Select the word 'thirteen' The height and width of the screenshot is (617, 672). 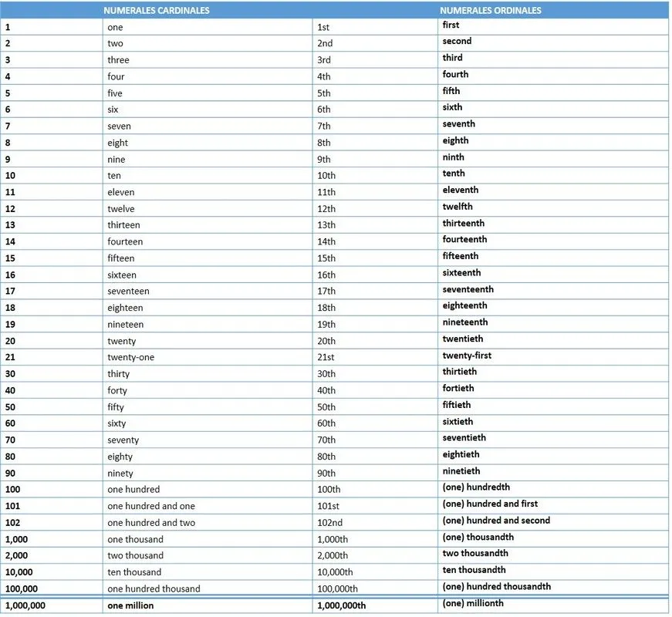pyautogui.click(x=124, y=225)
